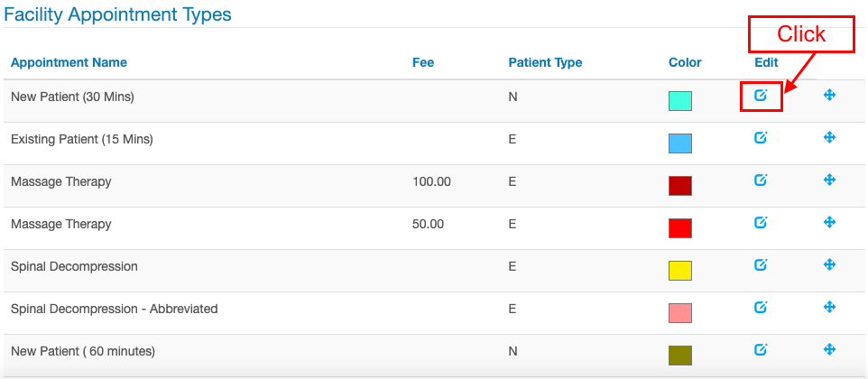The height and width of the screenshot is (379, 868).
Task: Click the yellow Spinal Decompression color swatch
Action: [679, 271]
